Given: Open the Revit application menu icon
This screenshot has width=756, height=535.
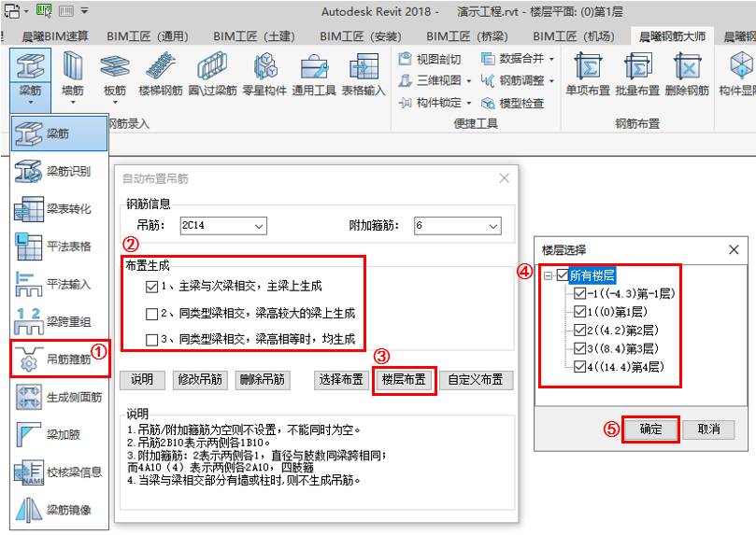Looking at the screenshot, I should (12, 10).
